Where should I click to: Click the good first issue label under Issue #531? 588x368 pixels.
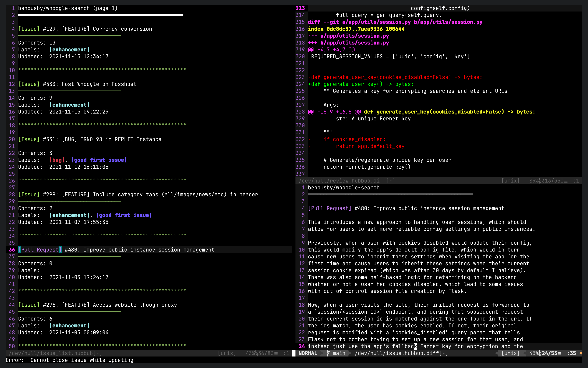99,160
